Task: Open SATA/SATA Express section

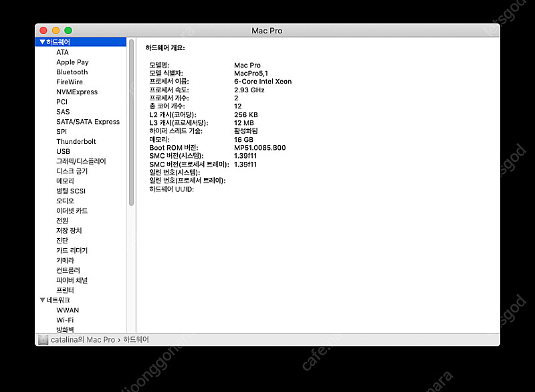Action: coord(88,122)
